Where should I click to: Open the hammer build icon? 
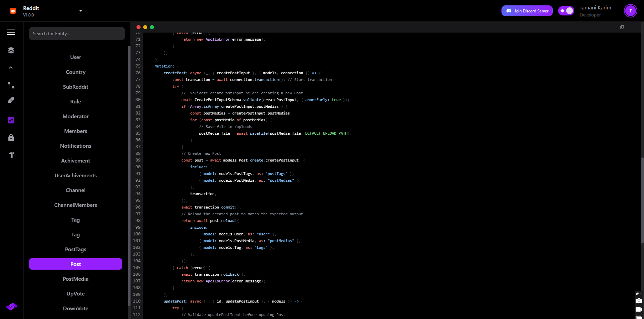[11, 155]
